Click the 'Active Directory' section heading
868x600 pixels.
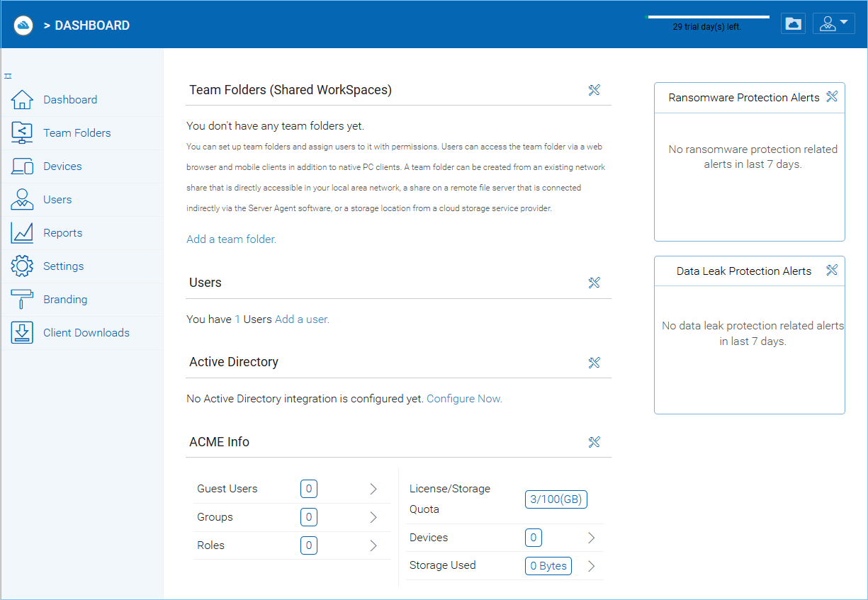tap(234, 362)
